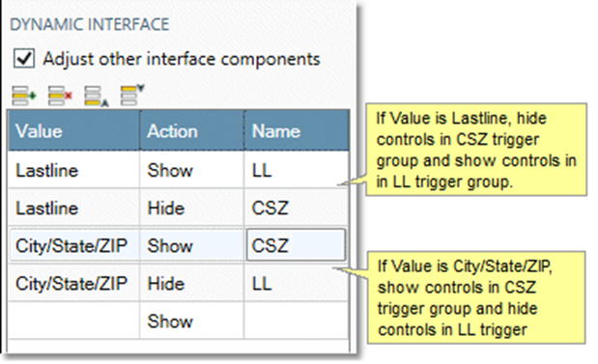This screenshot has width=598, height=364.
Task: Open Action dropdown showing Hide for Lastline
Action: [x=192, y=208]
